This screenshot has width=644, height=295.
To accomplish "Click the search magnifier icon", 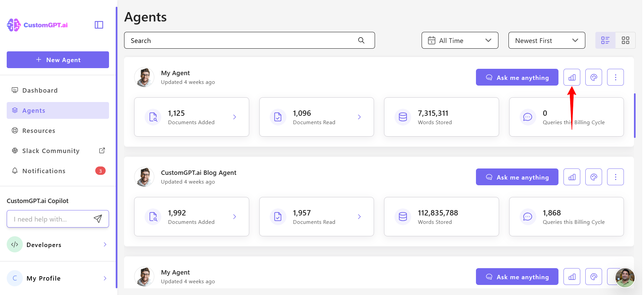I will pos(361,40).
